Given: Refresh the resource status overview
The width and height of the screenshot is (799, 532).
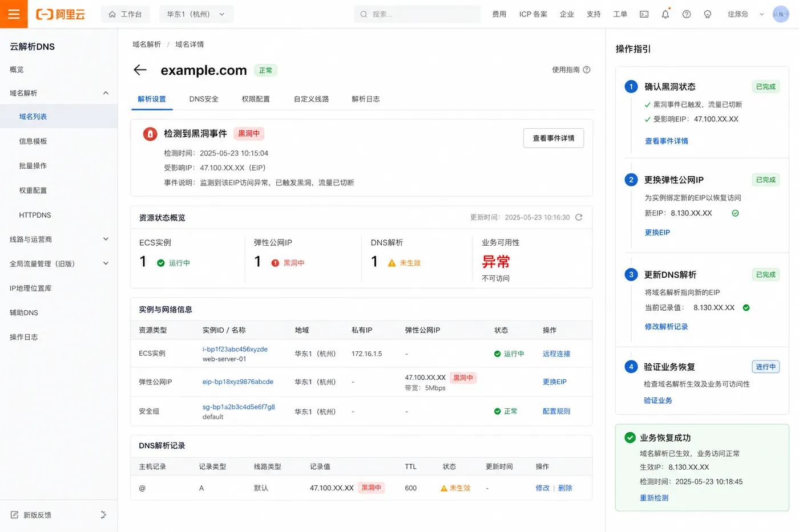Looking at the screenshot, I should pos(579,217).
